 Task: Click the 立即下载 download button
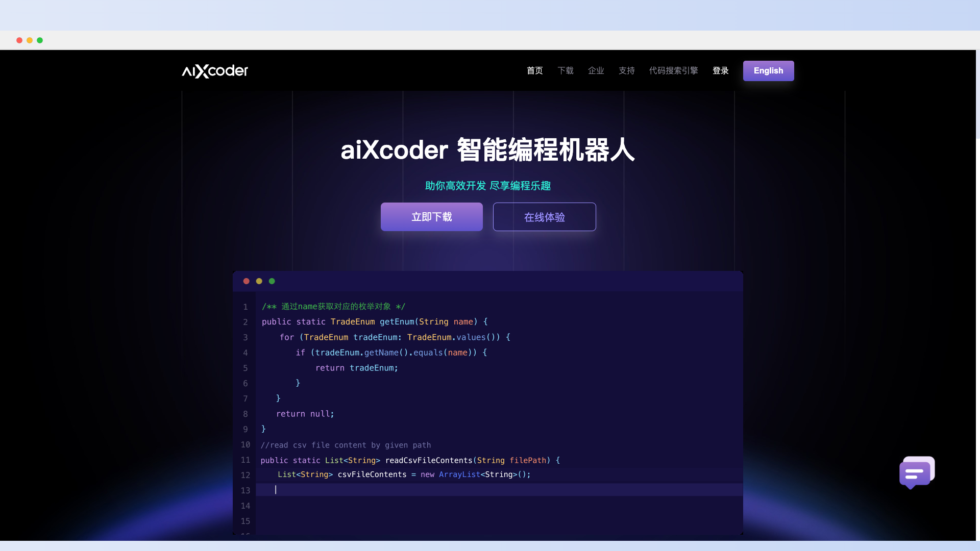[431, 217]
